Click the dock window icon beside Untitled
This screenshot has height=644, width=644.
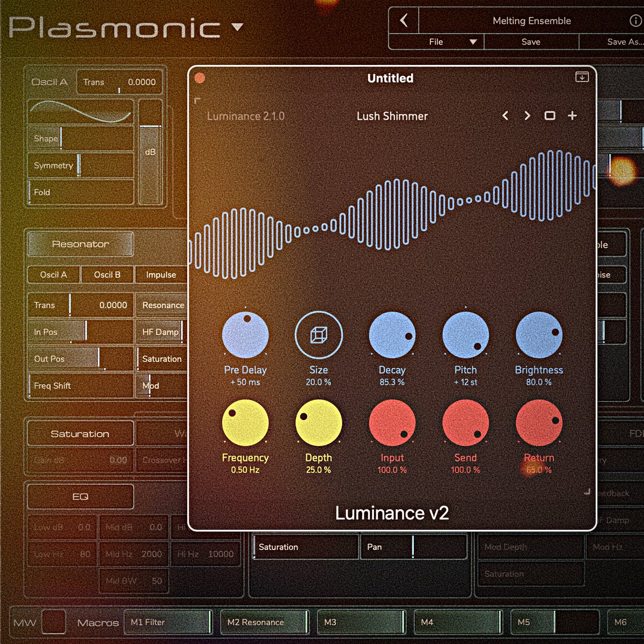[x=582, y=77]
